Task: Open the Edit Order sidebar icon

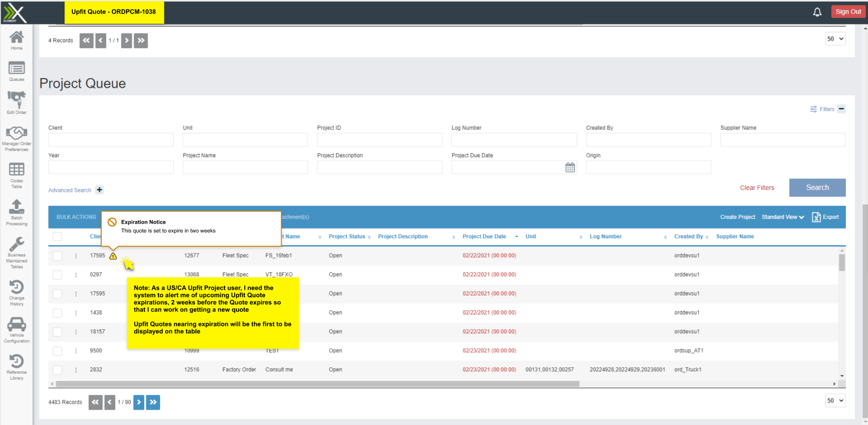Action: point(16,100)
